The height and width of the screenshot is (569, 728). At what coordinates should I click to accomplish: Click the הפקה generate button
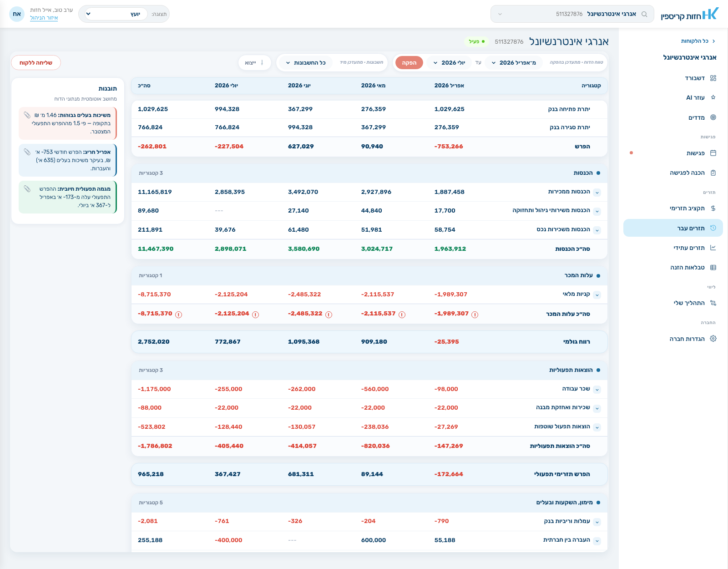(409, 63)
